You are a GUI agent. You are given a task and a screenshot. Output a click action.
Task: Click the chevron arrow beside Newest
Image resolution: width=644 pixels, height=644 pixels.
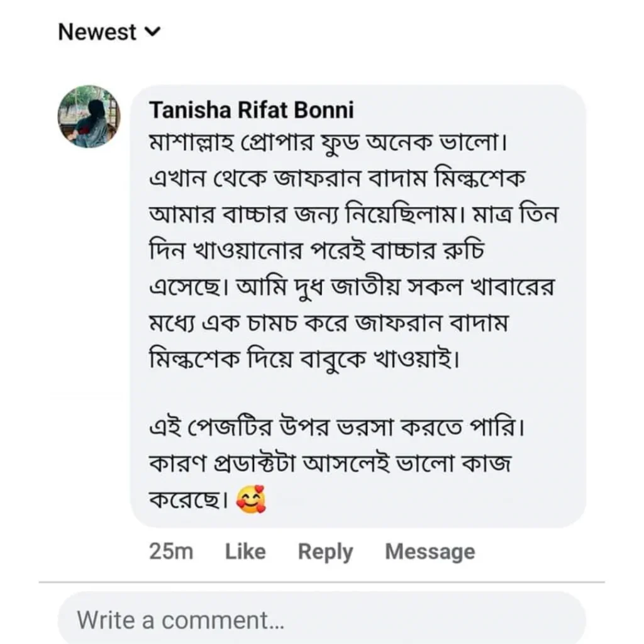pos(153,31)
